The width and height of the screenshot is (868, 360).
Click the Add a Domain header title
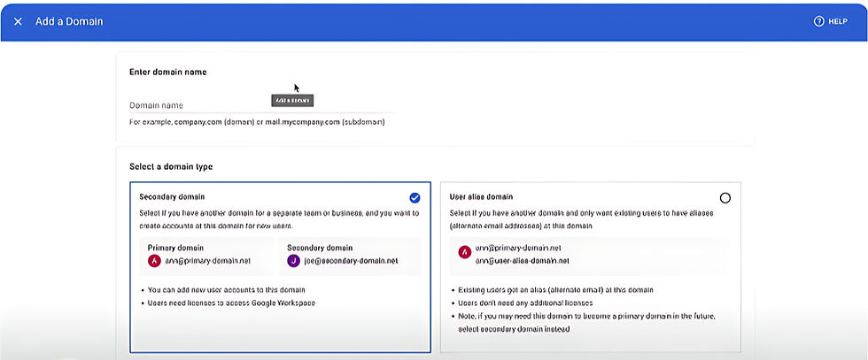[69, 21]
